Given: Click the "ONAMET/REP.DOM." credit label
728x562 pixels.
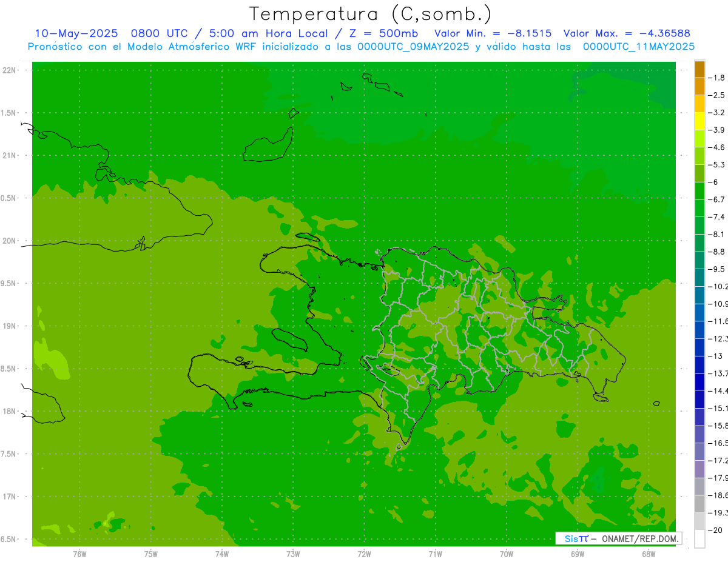Looking at the screenshot, I should pyautogui.click(x=640, y=539).
